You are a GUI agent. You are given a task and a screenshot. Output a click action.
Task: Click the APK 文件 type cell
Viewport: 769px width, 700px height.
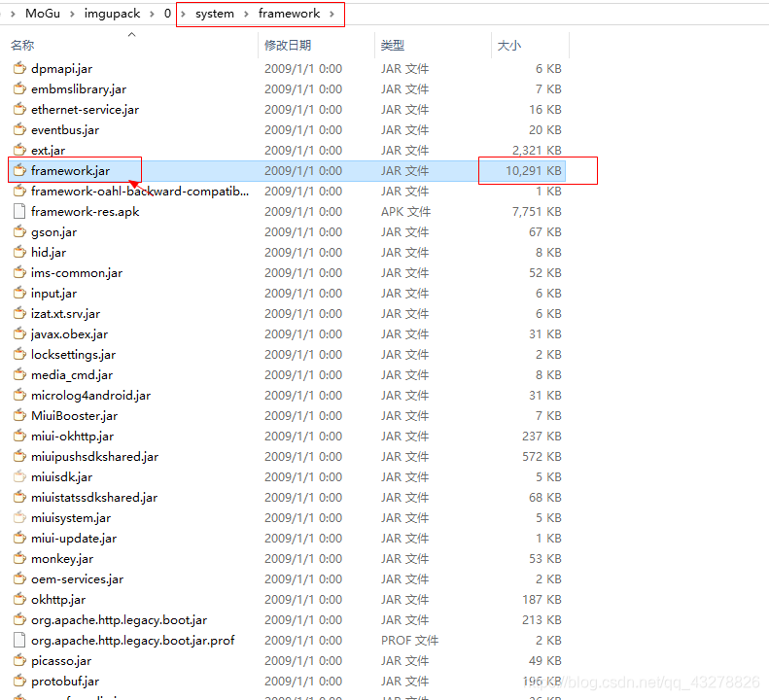405,211
